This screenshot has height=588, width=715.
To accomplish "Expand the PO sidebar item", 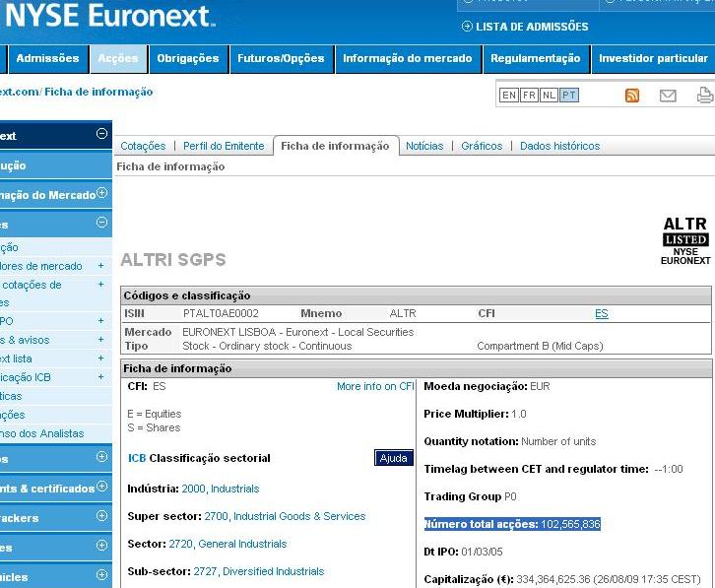I will point(100,321).
